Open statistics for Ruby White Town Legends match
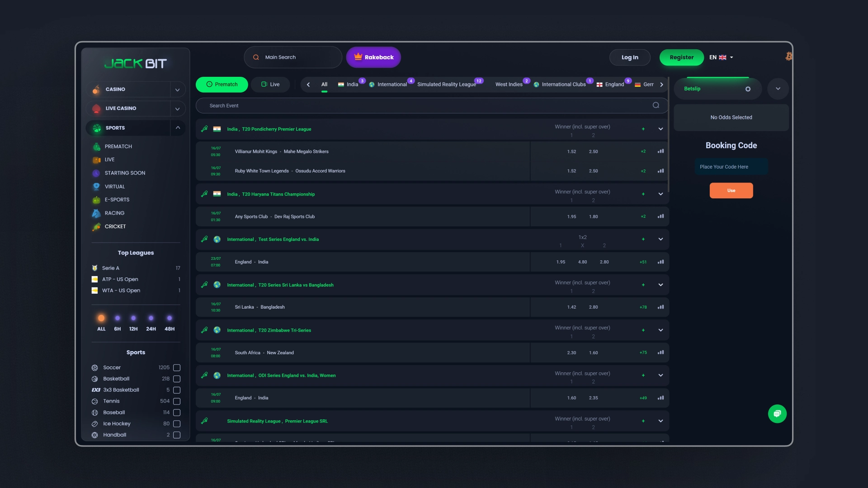 click(x=660, y=171)
